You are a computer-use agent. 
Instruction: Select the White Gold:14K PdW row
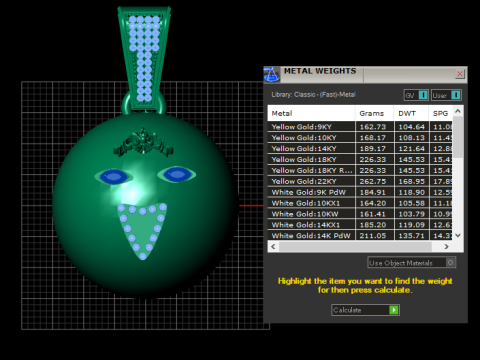pyautogui.click(x=360, y=235)
